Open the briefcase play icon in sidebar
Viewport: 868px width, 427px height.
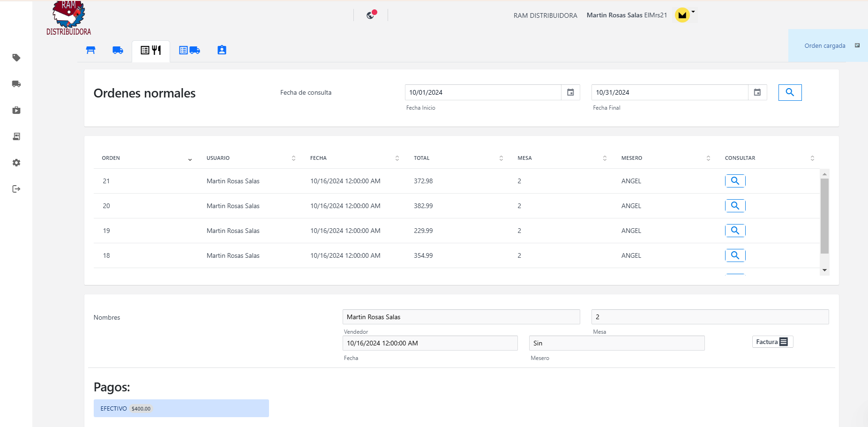click(16, 110)
